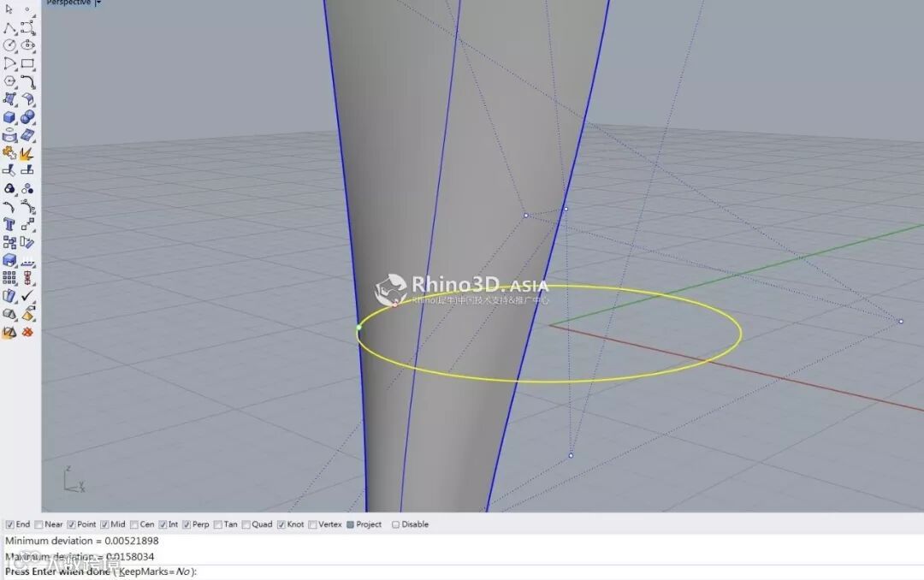Select the pointer selection tool
The height and width of the screenshot is (580, 924).
click(x=9, y=9)
